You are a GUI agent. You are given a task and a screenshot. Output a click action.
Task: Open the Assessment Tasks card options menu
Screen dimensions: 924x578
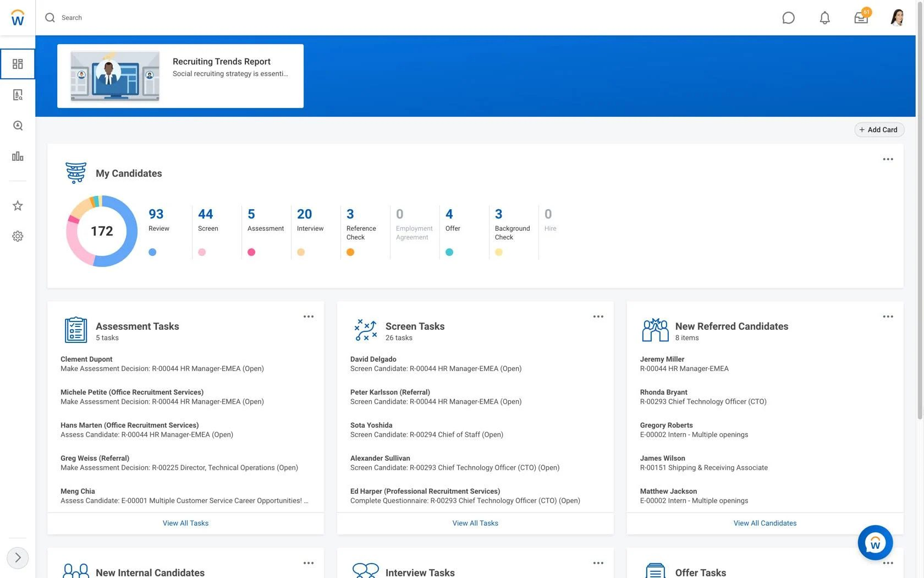pyautogui.click(x=308, y=317)
